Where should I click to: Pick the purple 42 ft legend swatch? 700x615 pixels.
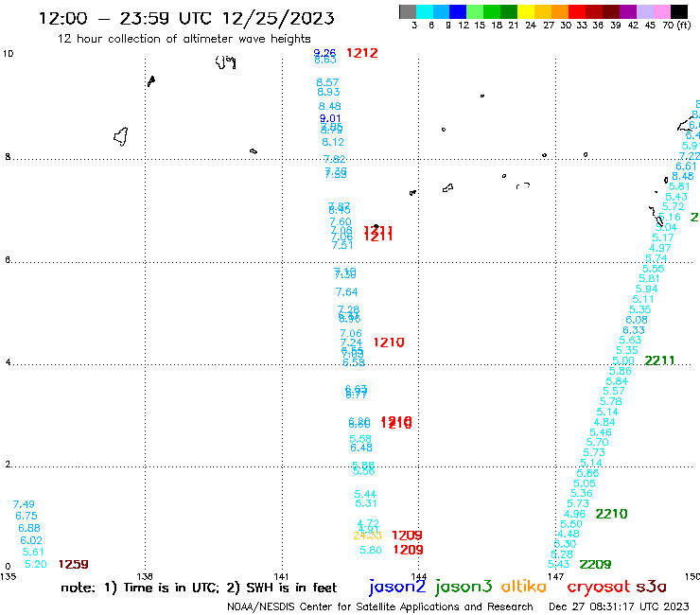[x=627, y=11]
